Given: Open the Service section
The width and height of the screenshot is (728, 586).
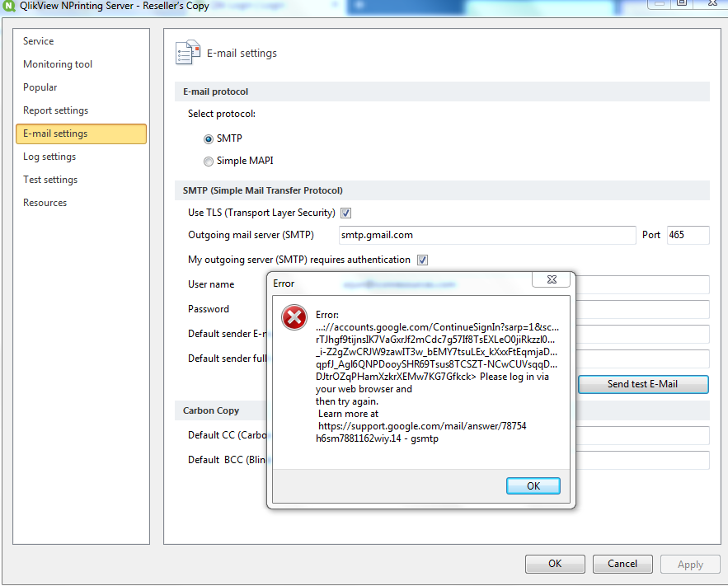Looking at the screenshot, I should 38,40.
